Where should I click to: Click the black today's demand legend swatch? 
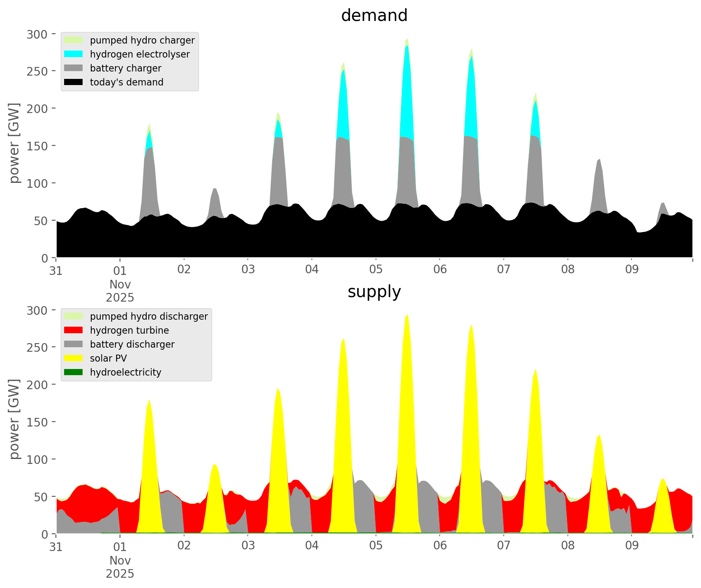(x=74, y=82)
